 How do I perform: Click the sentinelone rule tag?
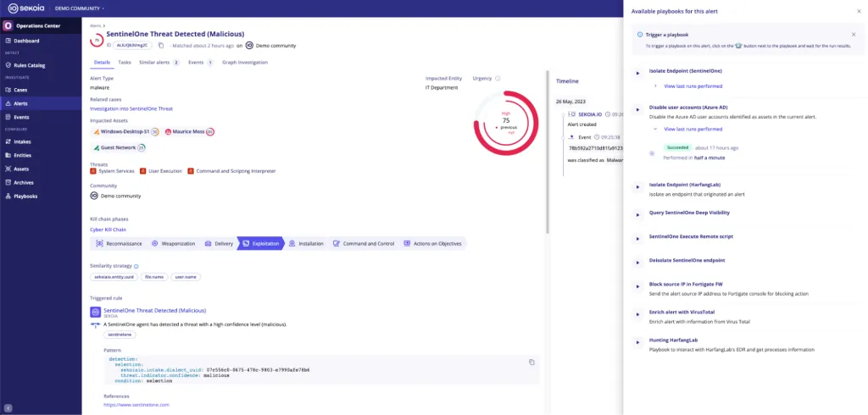[120, 335]
